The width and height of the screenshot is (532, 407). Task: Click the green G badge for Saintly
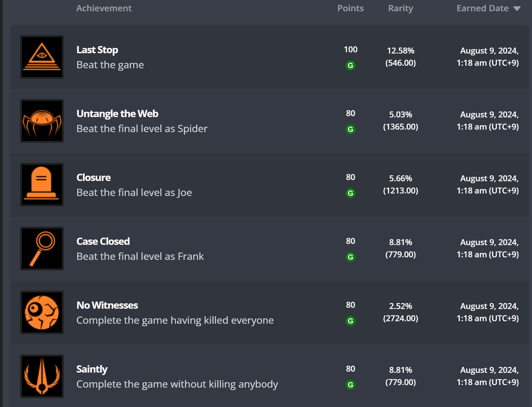click(x=350, y=385)
